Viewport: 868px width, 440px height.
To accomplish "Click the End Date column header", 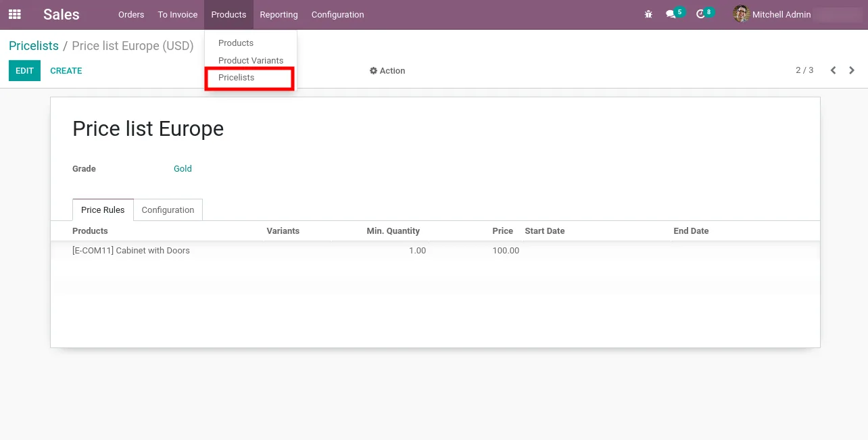I will (x=691, y=230).
